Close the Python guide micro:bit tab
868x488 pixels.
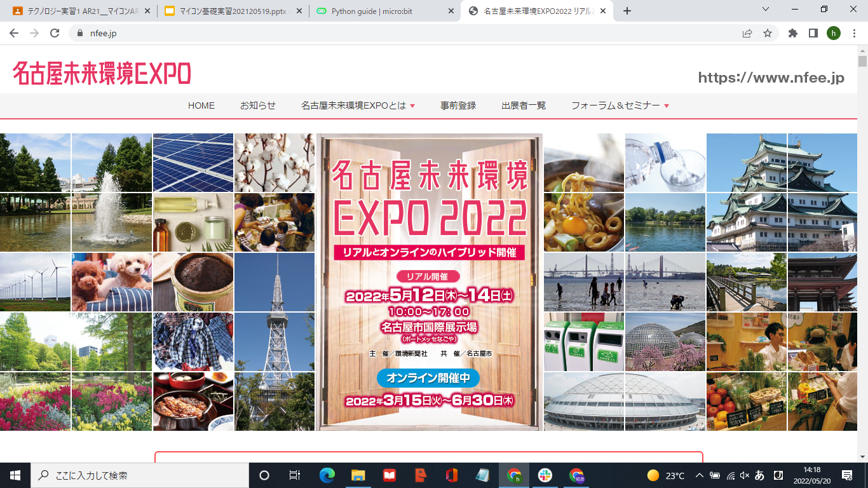click(x=451, y=11)
